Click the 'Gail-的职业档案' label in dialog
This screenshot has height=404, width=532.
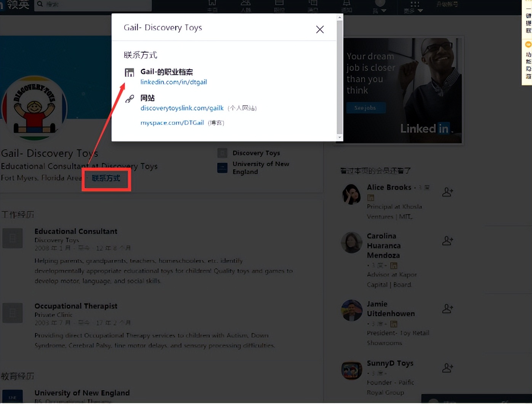click(x=167, y=72)
